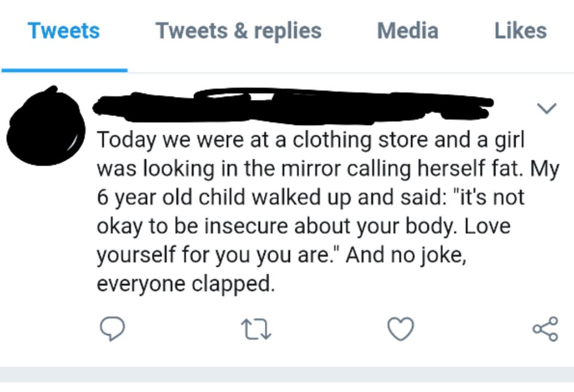
Task: Open the Likes tab
Action: (520, 31)
